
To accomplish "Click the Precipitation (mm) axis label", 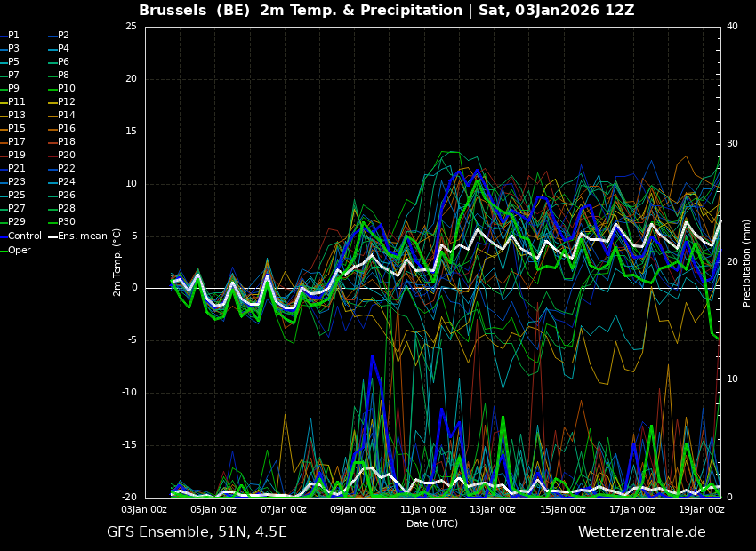I will [746, 263].
